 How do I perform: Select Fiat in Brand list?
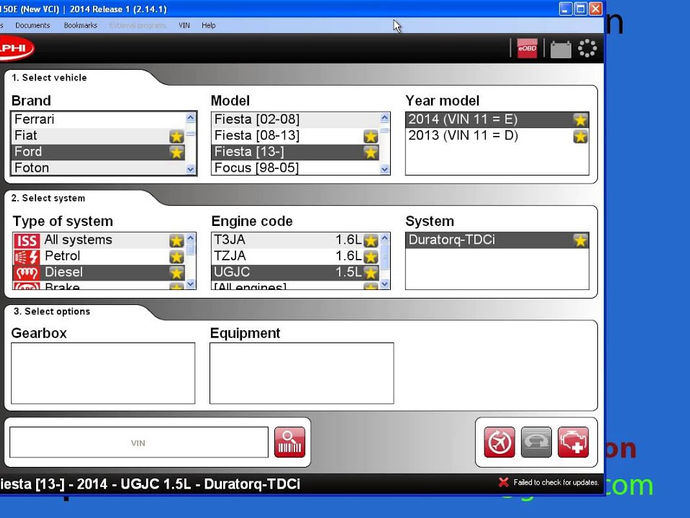[98, 136]
